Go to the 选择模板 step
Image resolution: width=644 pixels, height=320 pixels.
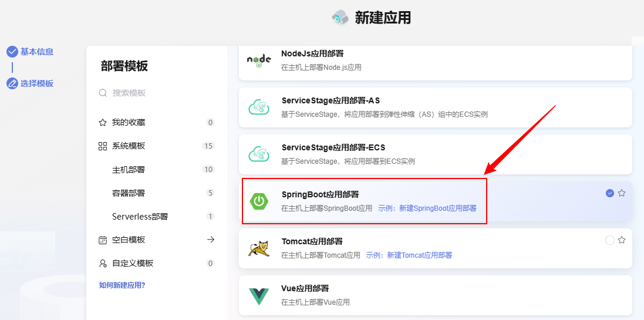click(x=37, y=83)
